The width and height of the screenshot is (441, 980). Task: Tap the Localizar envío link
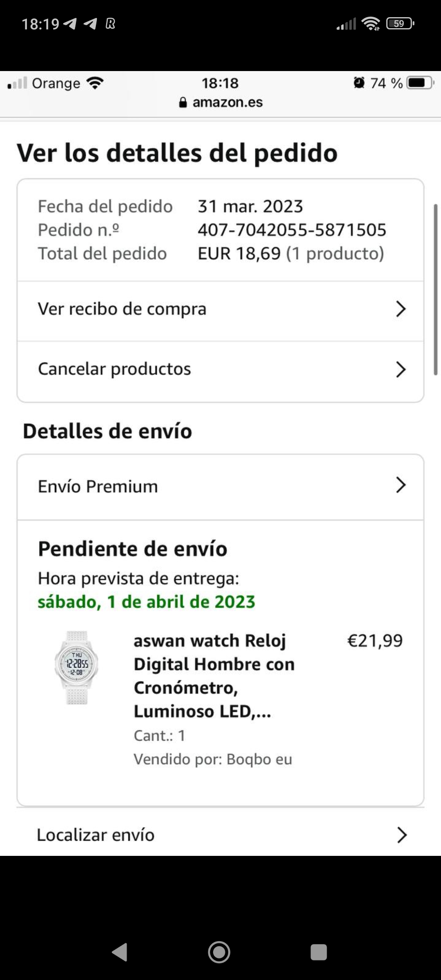click(x=96, y=835)
